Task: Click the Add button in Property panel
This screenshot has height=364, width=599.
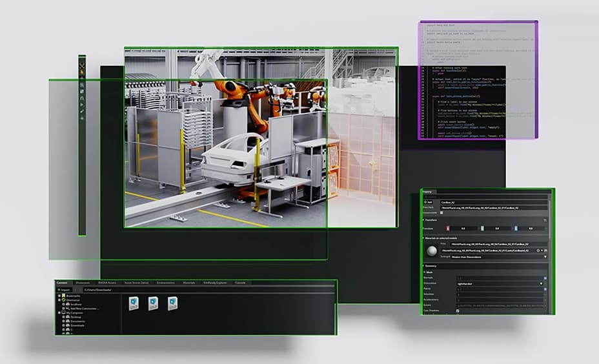Action: [429, 202]
